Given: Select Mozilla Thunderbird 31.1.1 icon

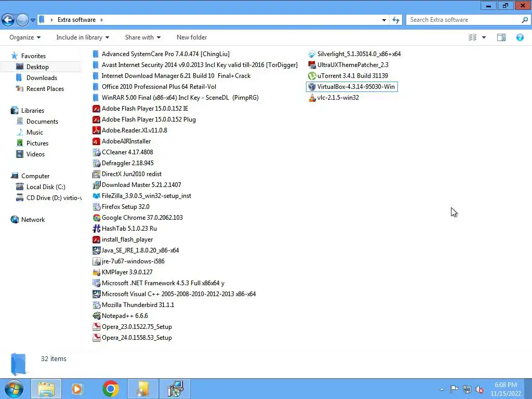Looking at the screenshot, I should coord(96,304).
